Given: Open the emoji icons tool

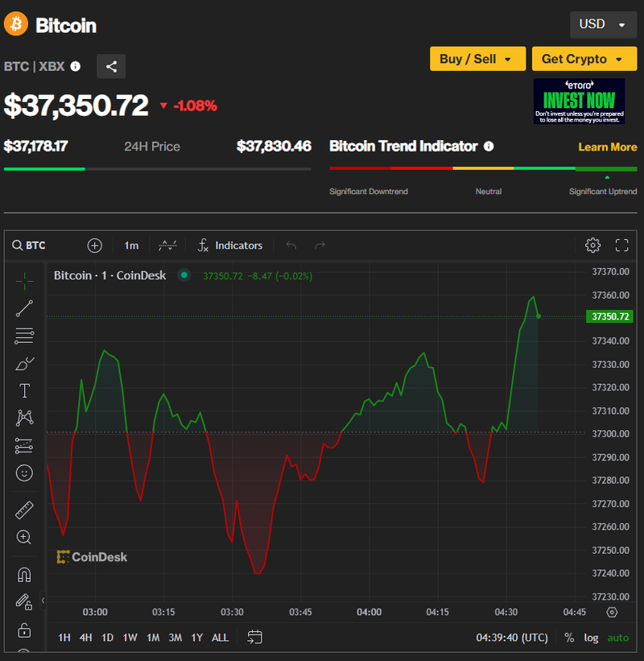Looking at the screenshot, I should (x=24, y=473).
